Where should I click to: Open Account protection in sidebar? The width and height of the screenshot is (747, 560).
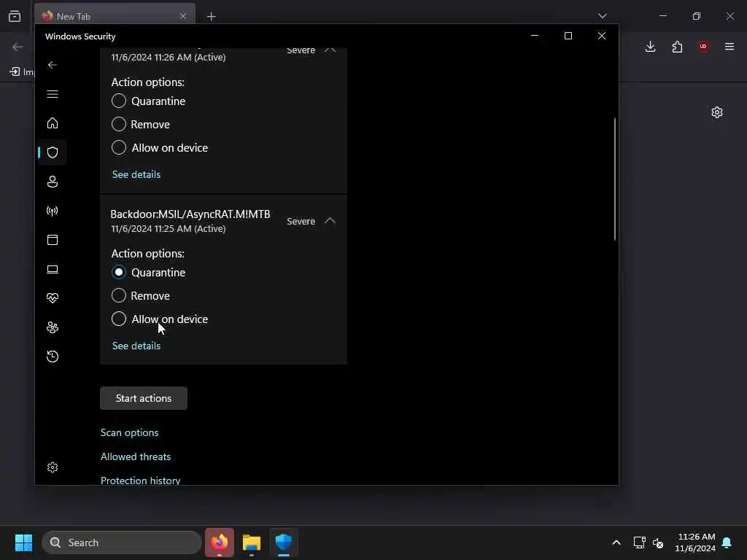(53, 182)
